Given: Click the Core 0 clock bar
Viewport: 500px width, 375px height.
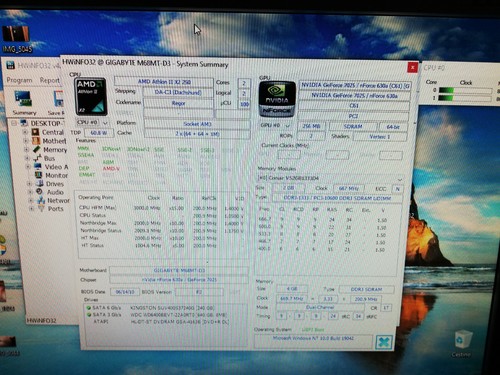Looking at the screenshot, I should (x=465, y=90).
